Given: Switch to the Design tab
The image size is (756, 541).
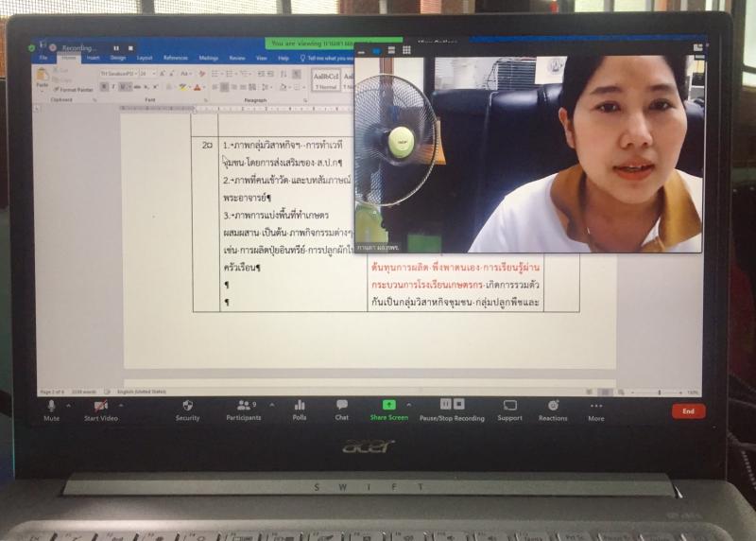Looking at the screenshot, I should coord(117,58).
